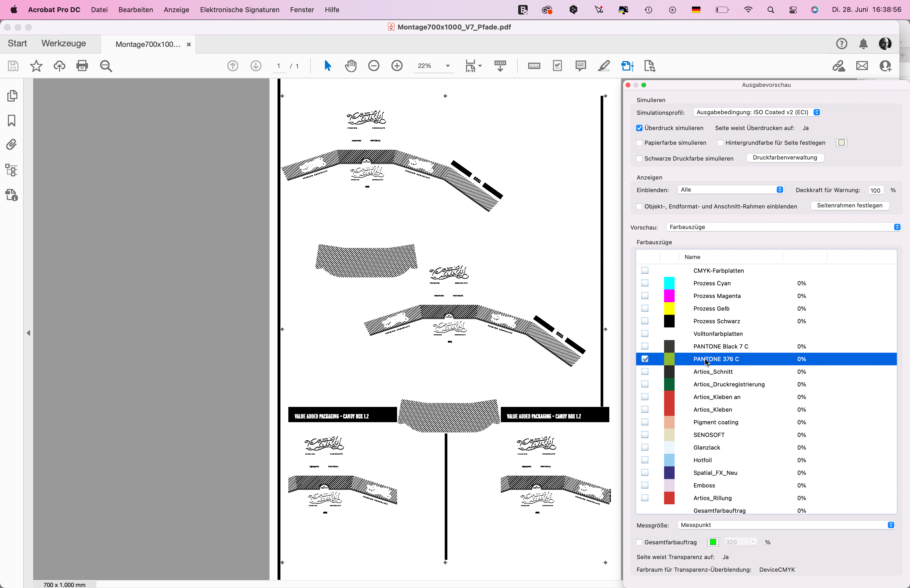The image size is (910, 588).
Task: Open macOS Spotlight search
Action: click(771, 10)
